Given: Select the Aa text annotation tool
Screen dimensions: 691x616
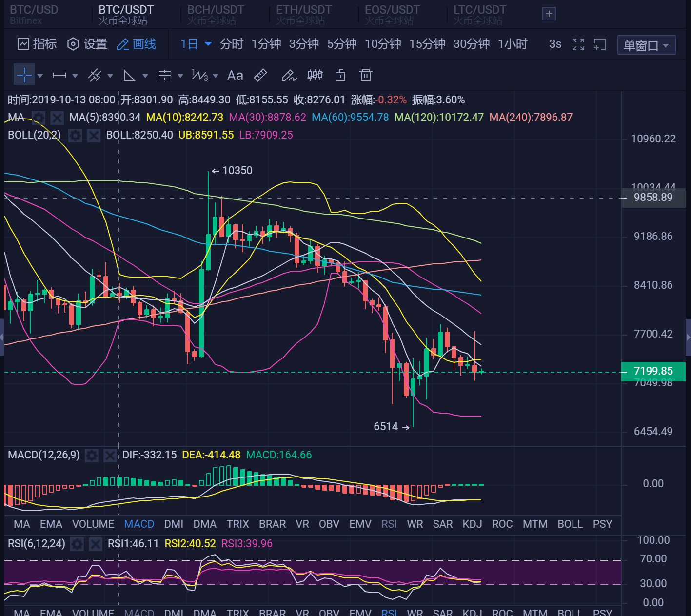Looking at the screenshot, I should click(235, 76).
